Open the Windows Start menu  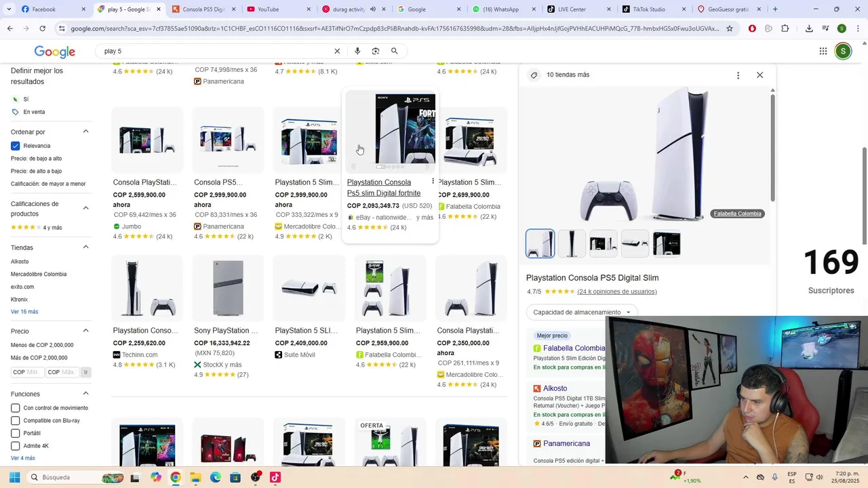tap(14, 477)
